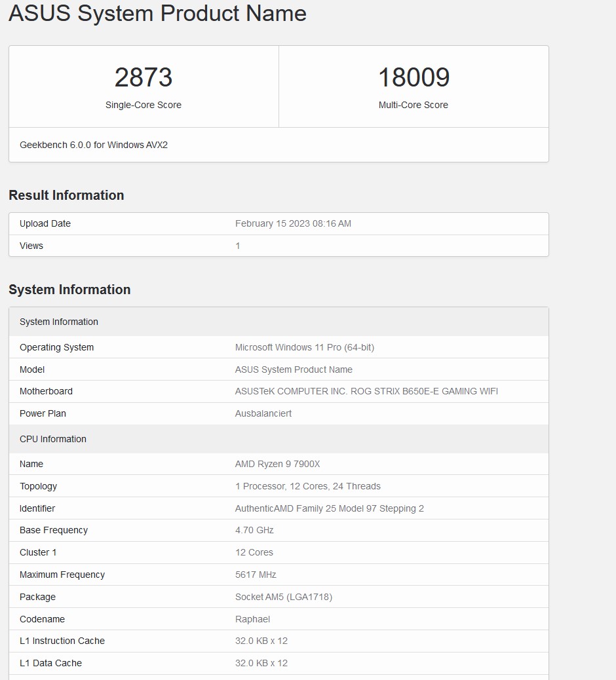Select the 'AMD Ryzen 9 7900X' value
616x680 pixels.
click(278, 464)
